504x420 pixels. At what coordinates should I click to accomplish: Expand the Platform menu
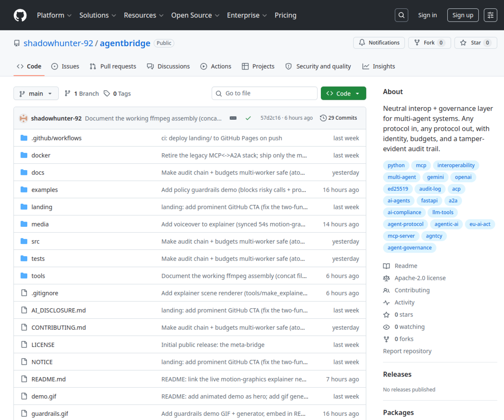click(x=54, y=15)
